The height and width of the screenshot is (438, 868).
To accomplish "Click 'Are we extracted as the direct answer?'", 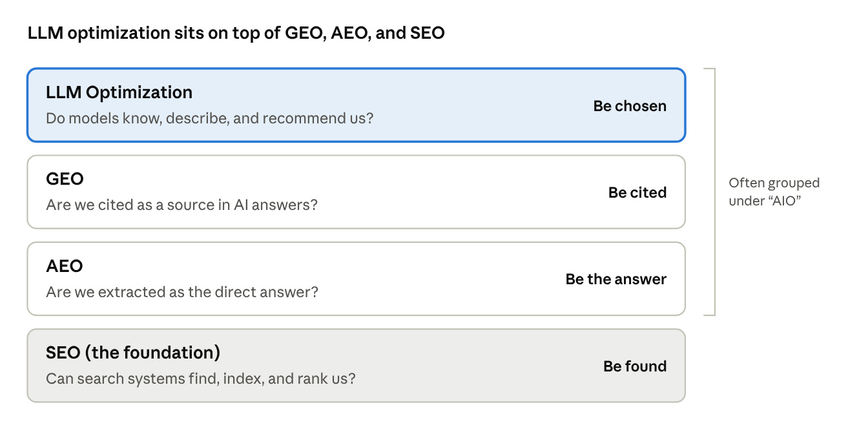I will pyautogui.click(x=182, y=292).
